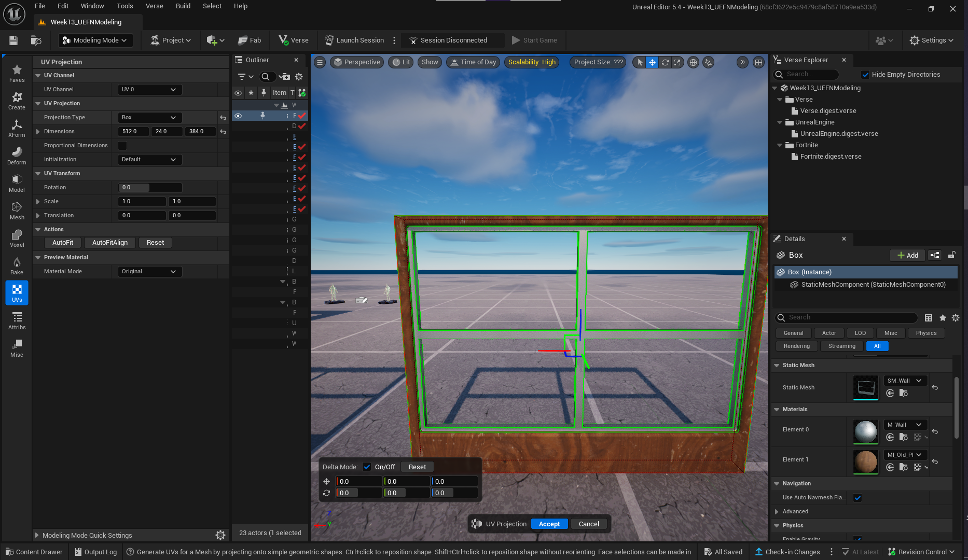Image resolution: width=968 pixels, height=560 pixels.
Task: Select the Voxel tool category
Action: [17, 238]
